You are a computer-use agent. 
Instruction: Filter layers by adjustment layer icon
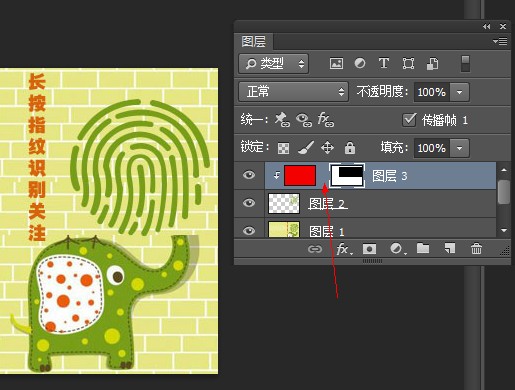tap(360, 63)
